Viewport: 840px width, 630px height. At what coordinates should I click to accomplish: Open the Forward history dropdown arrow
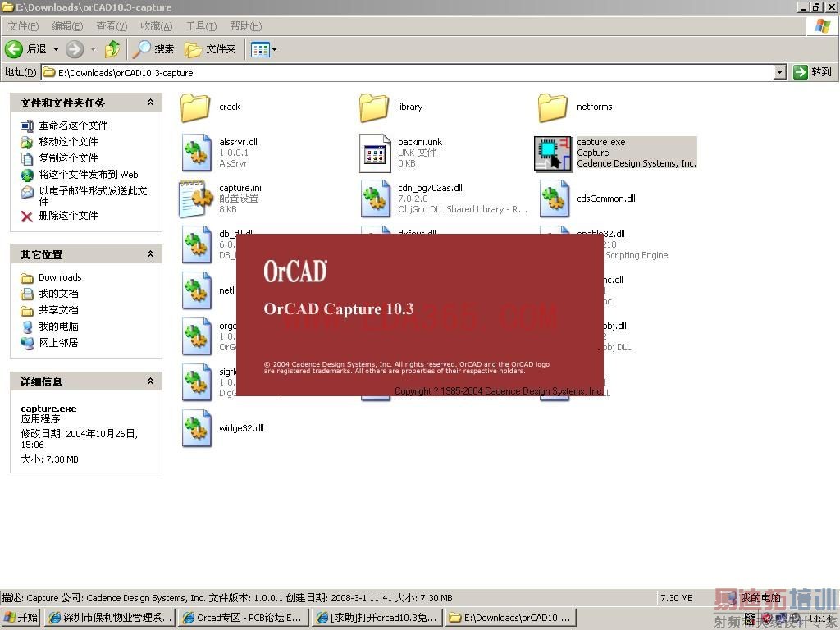(x=94, y=49)
